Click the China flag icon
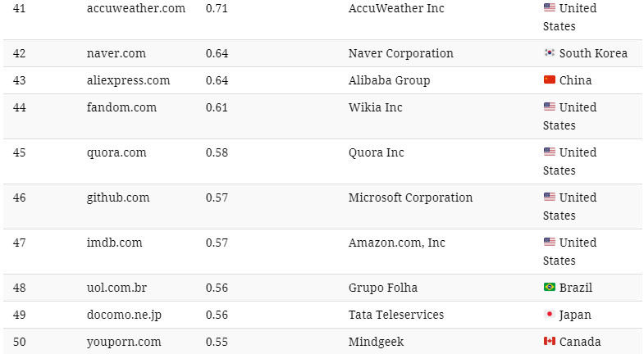The height and width of the screenshot is (354, 644). 549,80
